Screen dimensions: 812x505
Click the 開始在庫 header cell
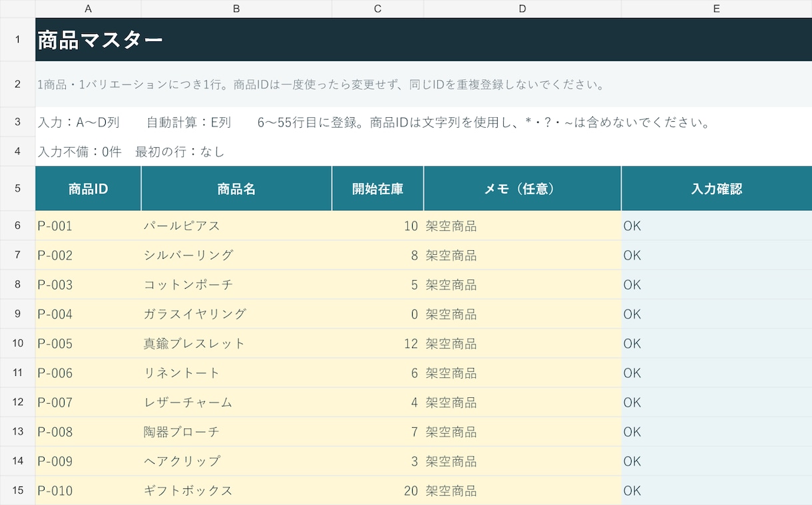[x=377, y=189]
